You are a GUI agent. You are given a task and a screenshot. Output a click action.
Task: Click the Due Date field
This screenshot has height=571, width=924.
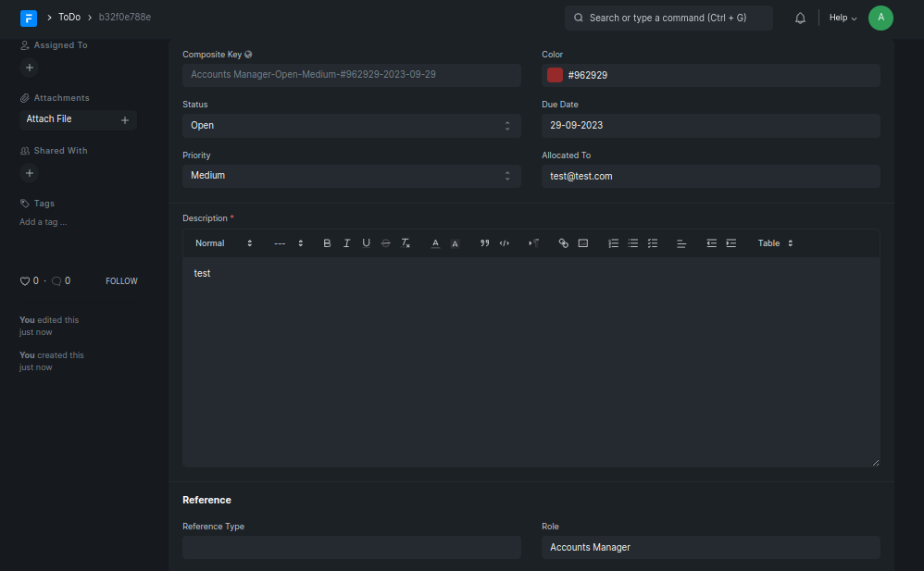tap(710, 125)
